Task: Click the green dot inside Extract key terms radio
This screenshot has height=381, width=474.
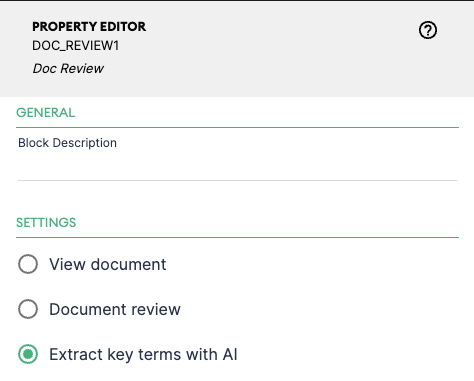Action: (28, 354)
